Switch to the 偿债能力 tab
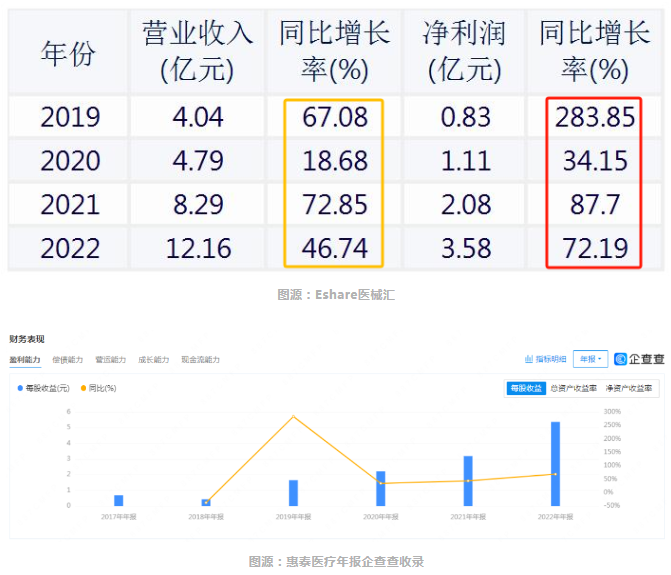This screenshot has height=575, width=671. pos(68,359)
